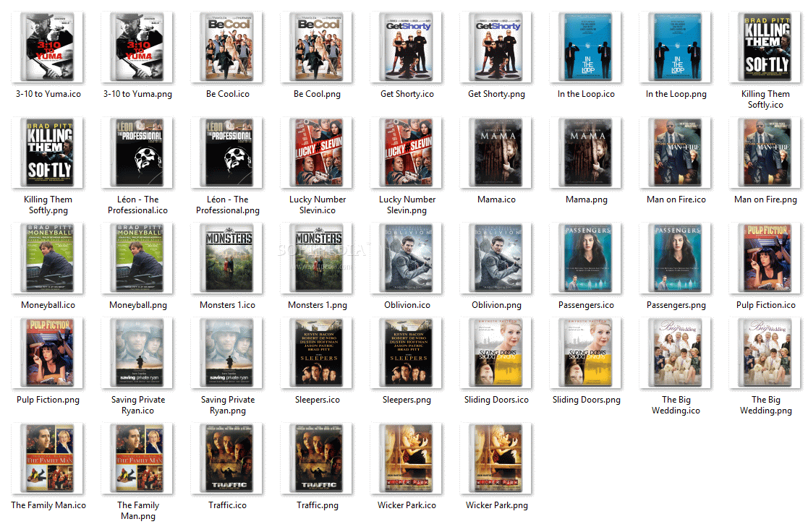Click the Sleepers.png icon
This screenshot has height=532, width=808.
pos(407,353)
